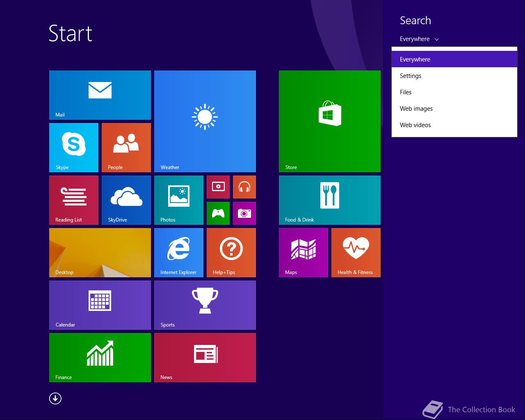Open the Health & Fitness tile
The width and height of the screenshot is (525, 420).
click(x=356, y=253)
